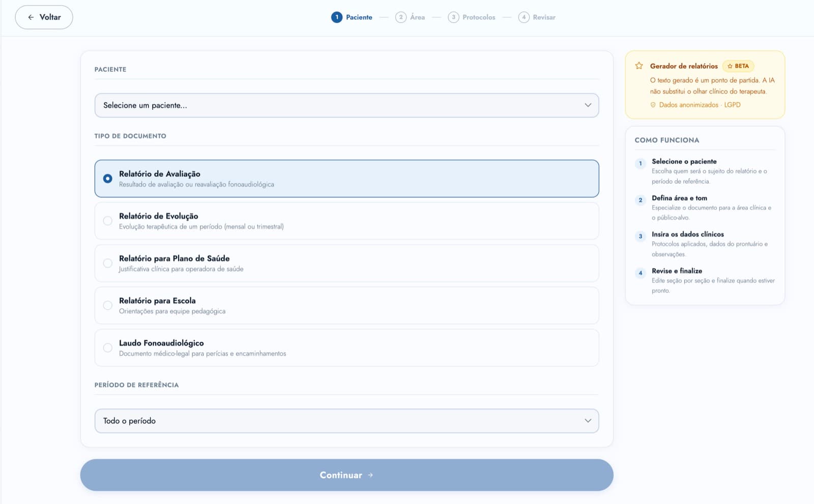Click step number 1 circle Selecione o paciente
Viewport: 814px width, 504px height.
[x=641, y=163]
